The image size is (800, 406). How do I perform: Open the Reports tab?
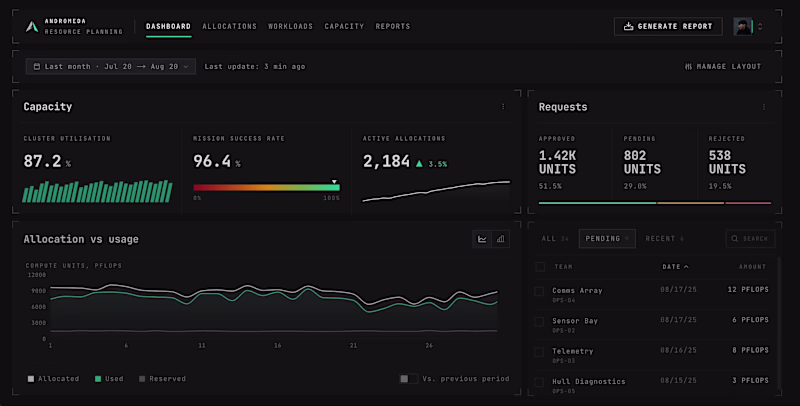pos(393,27)
